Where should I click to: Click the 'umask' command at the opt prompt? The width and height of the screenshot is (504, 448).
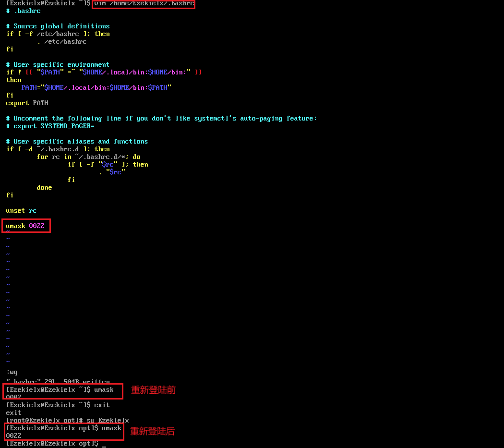[x=111, y=428]
